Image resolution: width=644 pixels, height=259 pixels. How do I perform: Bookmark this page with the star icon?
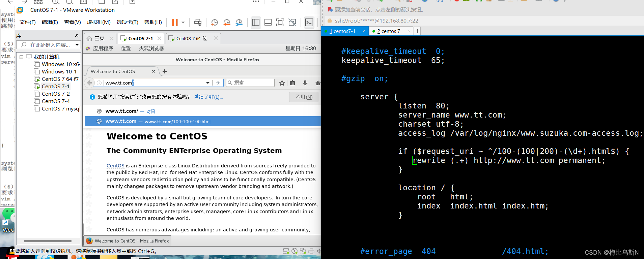tap(282, 83)
